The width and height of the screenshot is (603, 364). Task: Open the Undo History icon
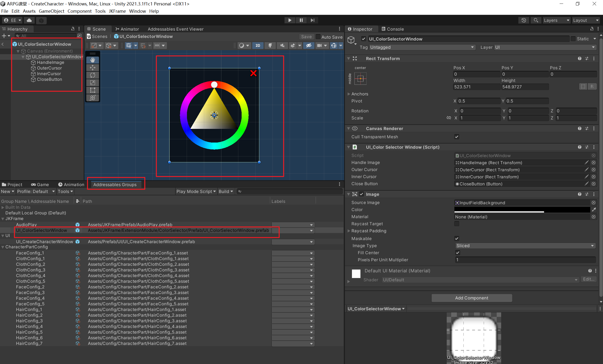(524, 20)
